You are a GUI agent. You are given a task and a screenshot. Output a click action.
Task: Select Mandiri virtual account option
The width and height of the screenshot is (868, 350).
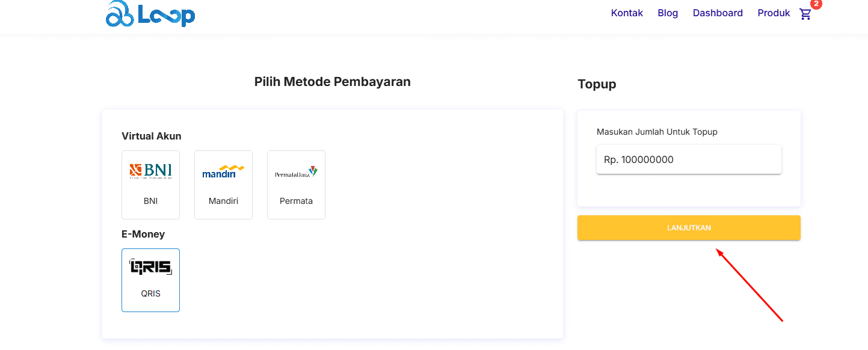coord(223,185)
